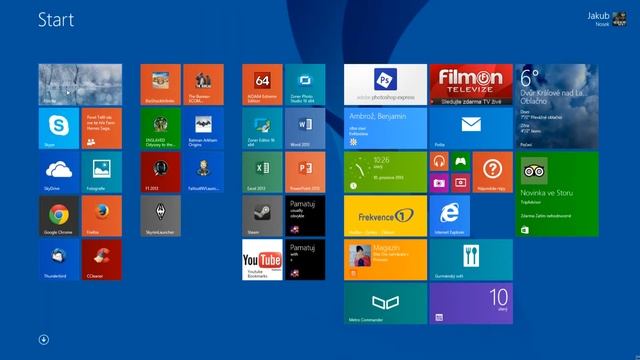Open the upper black Pamatuj note tile

305,216
